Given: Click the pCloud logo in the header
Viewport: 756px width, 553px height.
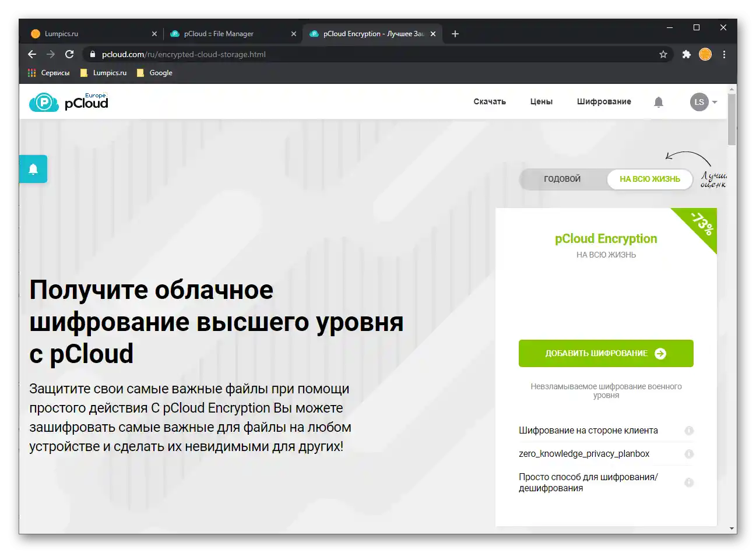Looking at the screenshot, I should (x=69, y=102).
